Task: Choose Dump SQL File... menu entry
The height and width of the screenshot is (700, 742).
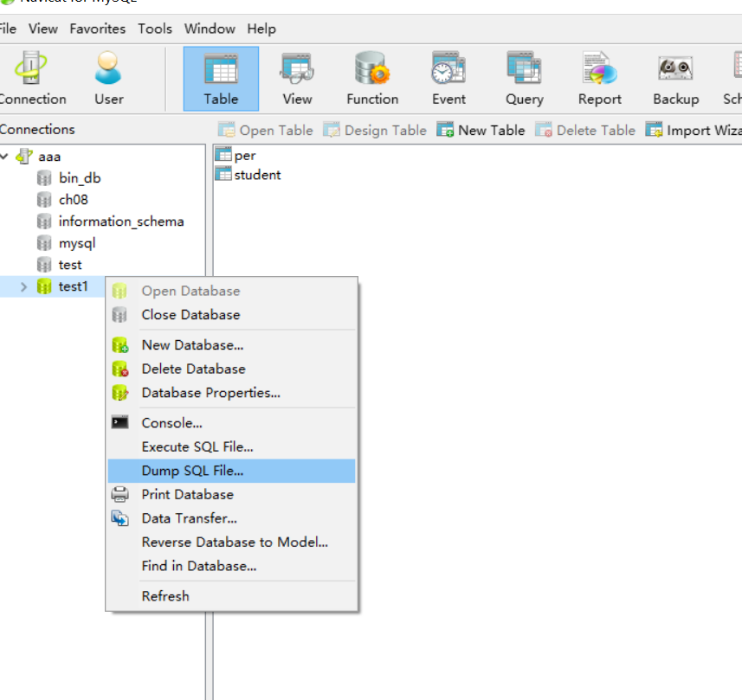Action: (231, 471)
